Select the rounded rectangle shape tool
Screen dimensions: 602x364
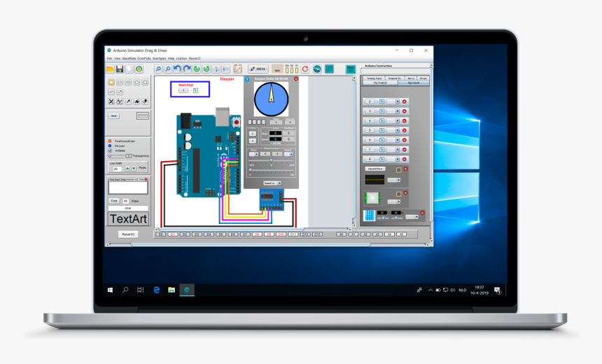tap(128, 82)
